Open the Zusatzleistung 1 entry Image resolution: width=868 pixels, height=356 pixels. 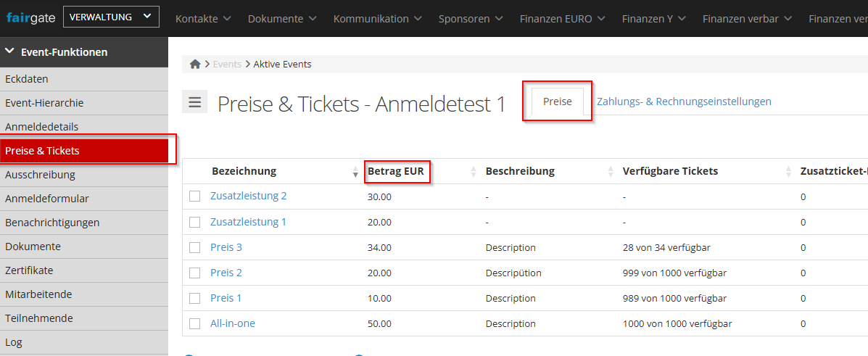[x=248, y=222]
